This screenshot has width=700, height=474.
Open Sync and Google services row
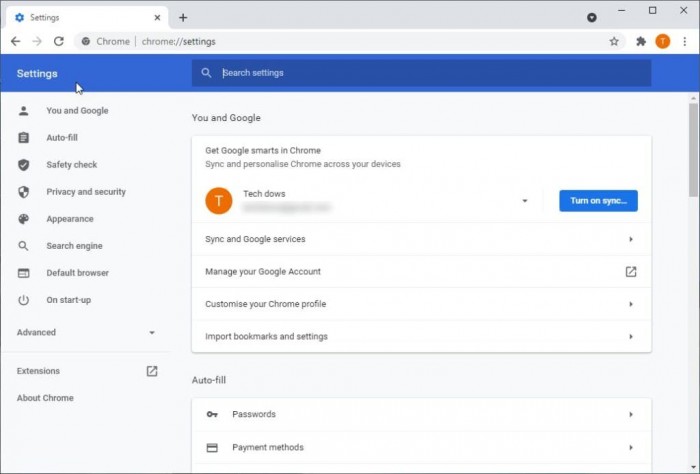(420, 239)
